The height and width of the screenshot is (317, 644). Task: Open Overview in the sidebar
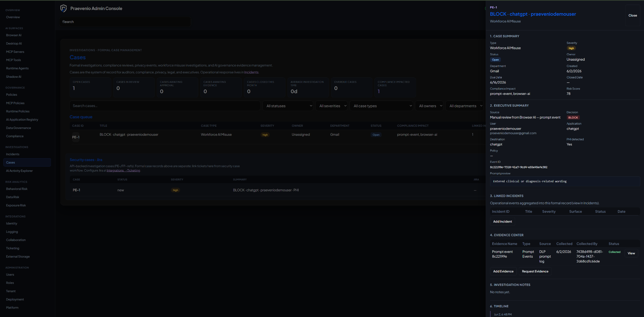pyautogui.click(x=13, y=17)
